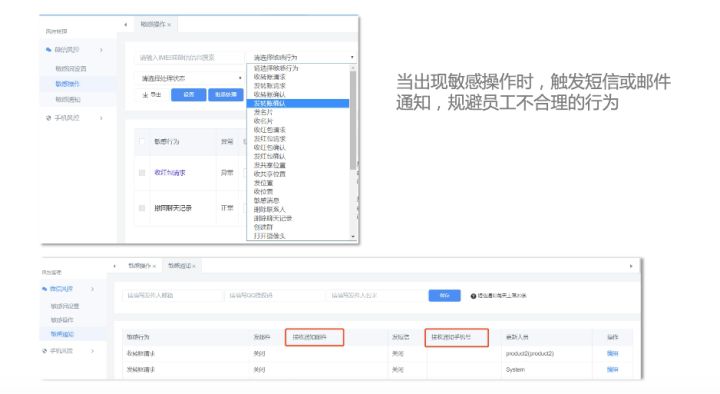Click the blue 批量处理 button
This screenshot has height=394, width=720.
tap(225, 95)
